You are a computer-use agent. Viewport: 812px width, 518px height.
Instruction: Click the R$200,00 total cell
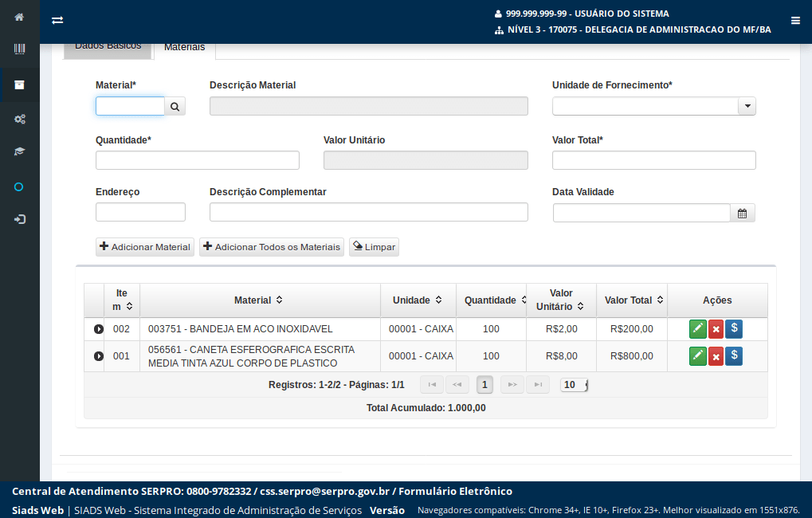[632, 329]
